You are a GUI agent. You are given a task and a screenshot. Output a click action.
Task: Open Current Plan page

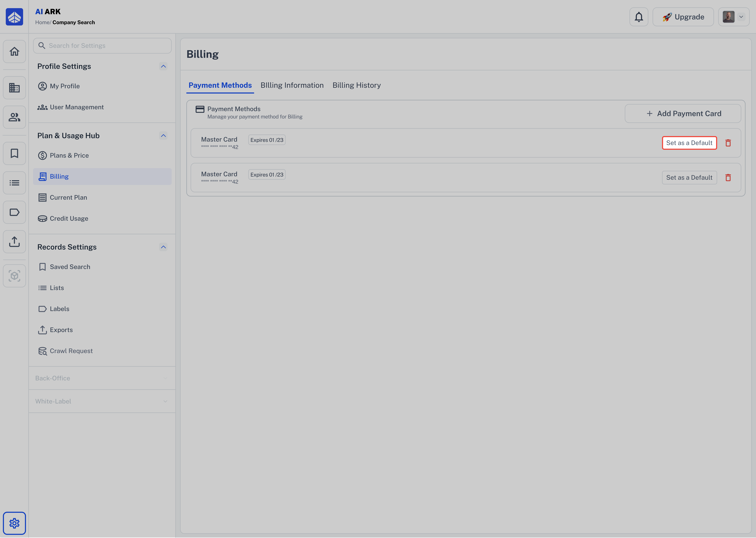102,197
